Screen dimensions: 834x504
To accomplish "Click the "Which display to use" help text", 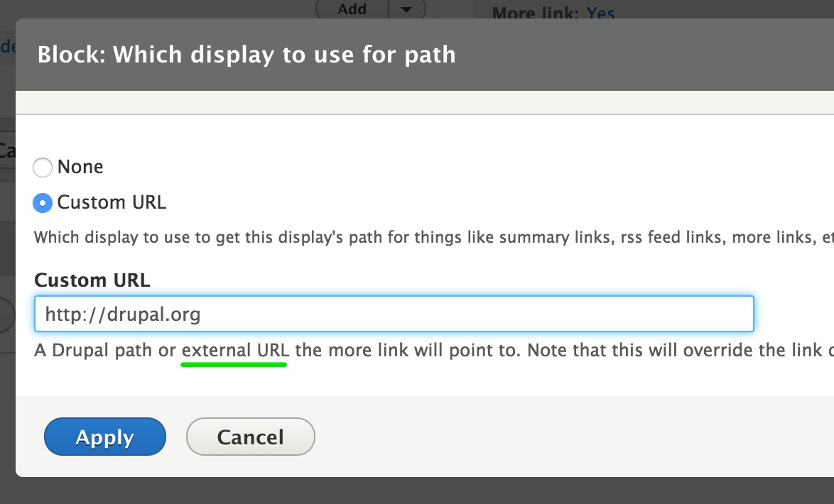I will 433,237.
